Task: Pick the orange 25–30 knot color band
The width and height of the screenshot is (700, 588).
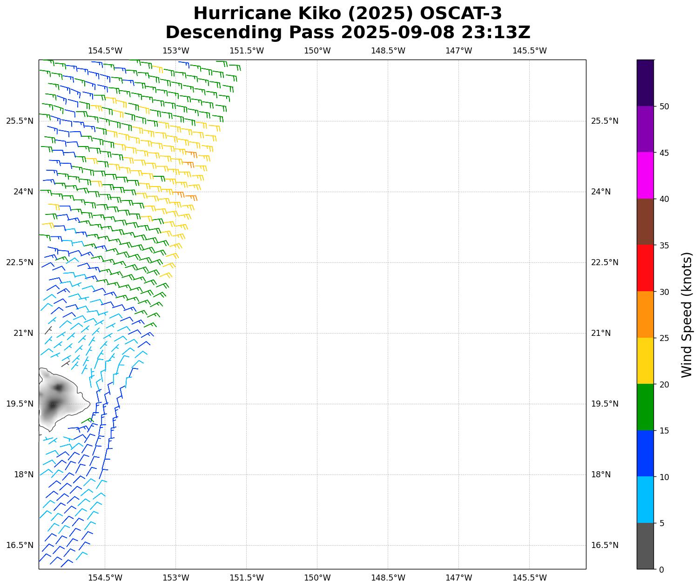Action: tap(645, 314)
